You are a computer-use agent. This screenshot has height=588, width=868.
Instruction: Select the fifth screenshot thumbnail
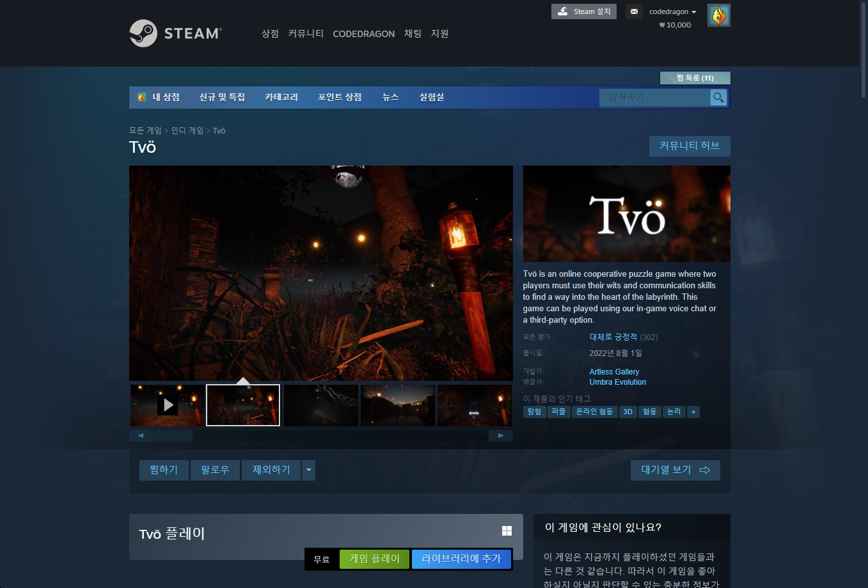pyautogui.click(x=474, y=405)
